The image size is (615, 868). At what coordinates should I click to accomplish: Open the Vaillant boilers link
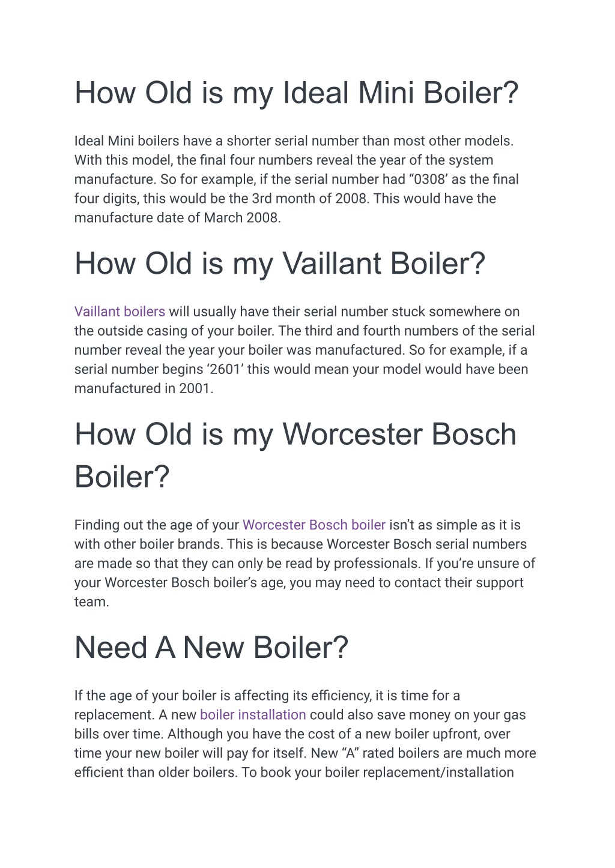tap(120, 312)
